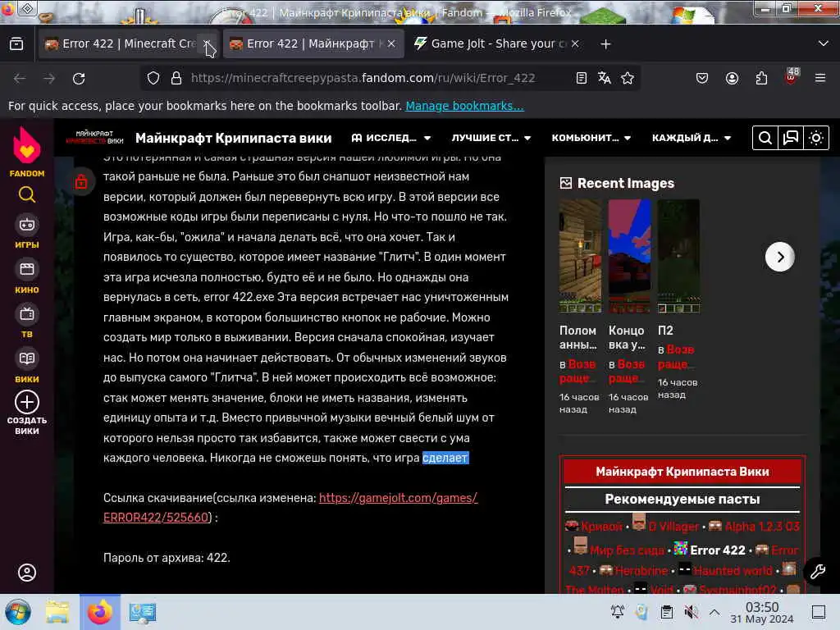The image size is (840, 630).
Task: Expand КАЖДЫЙ Д... navigation dropdown
Action: coord(691,138)
